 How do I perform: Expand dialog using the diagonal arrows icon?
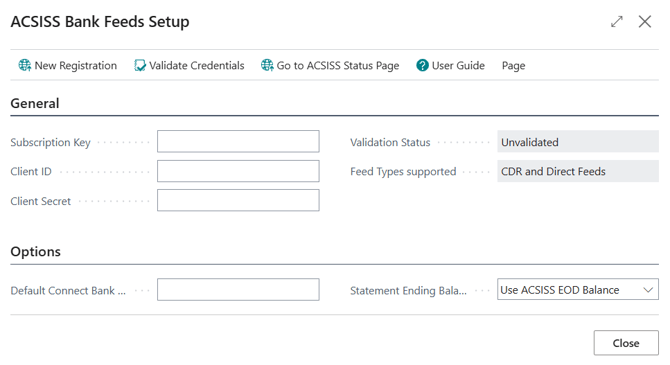click(x=617, y=21)
